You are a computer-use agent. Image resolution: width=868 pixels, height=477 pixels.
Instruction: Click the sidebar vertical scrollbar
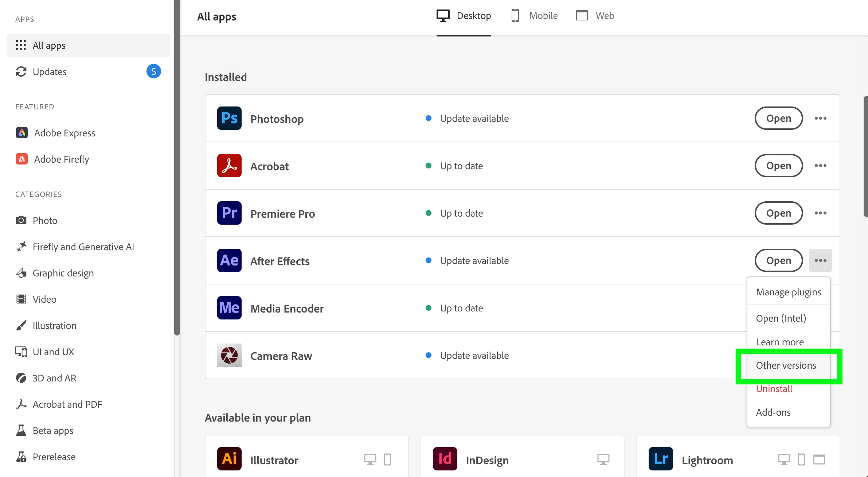coord(177,168)
